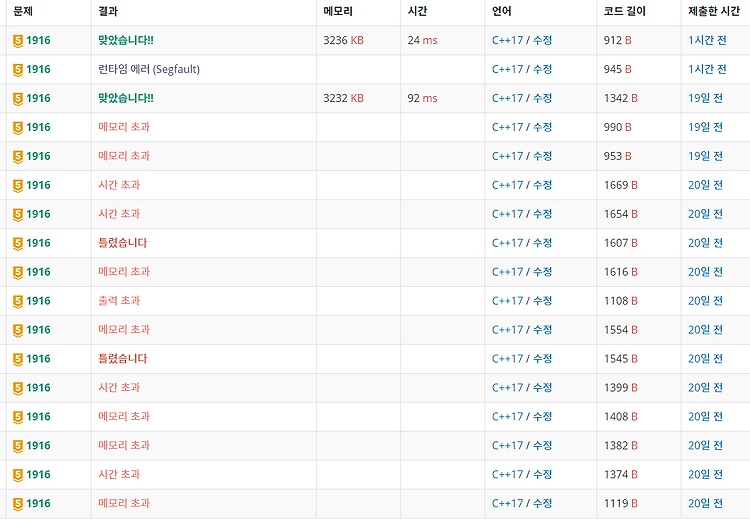Click the tier badge in the 1669 B row
Image resolution: width=750 pixels, height=525 pixels.
18,186
